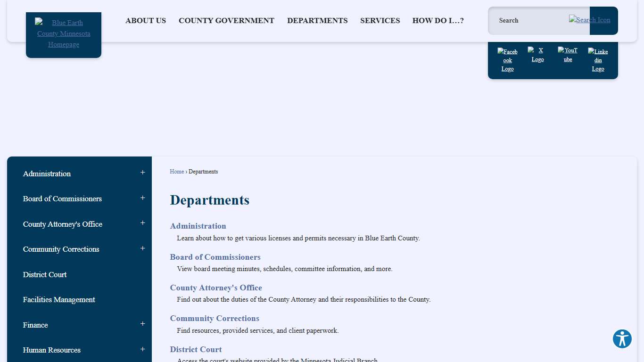The height and width of the screenshot is (362, 644).
Task: Open District Court from the sidebar
Action: click(45, 274)
